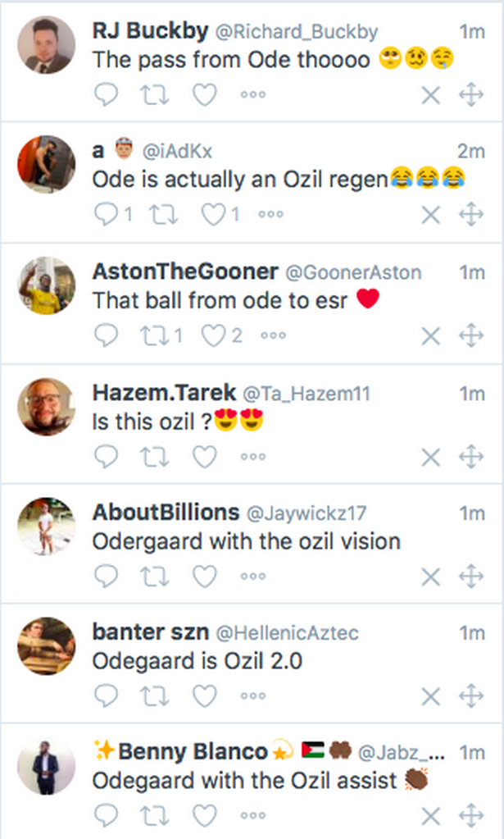
Task: Click the move icon on banter szn's tweet
Action: coord(470,696)
